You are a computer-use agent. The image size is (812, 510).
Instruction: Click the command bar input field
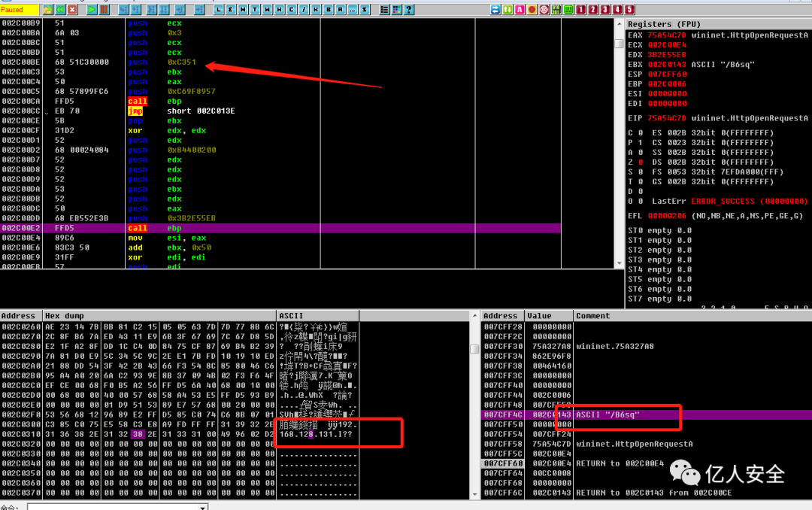(x=114, y=507)
